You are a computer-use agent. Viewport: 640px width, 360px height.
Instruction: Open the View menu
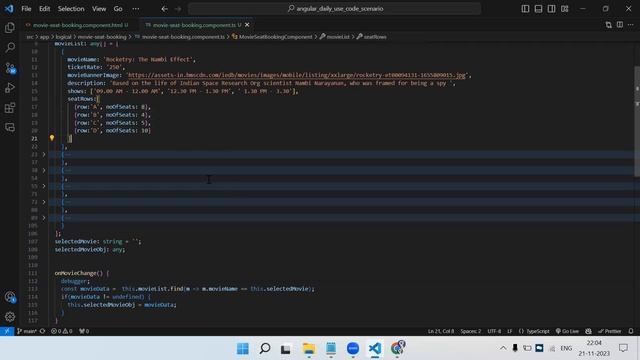[99, 9]
